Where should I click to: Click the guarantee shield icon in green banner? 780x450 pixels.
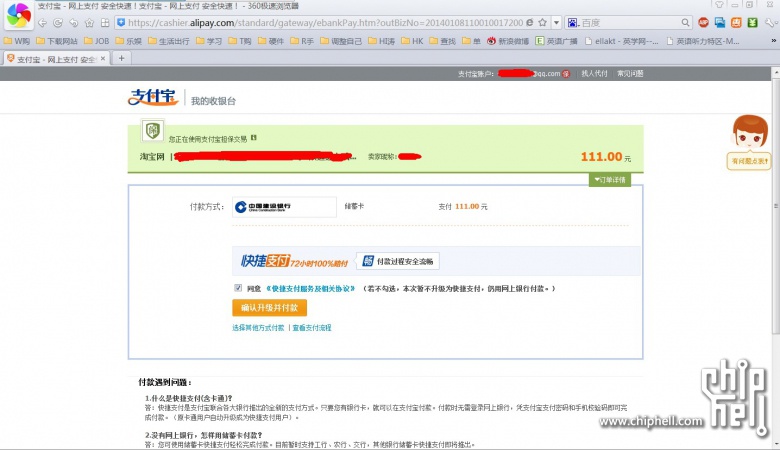tap(153, 131)
